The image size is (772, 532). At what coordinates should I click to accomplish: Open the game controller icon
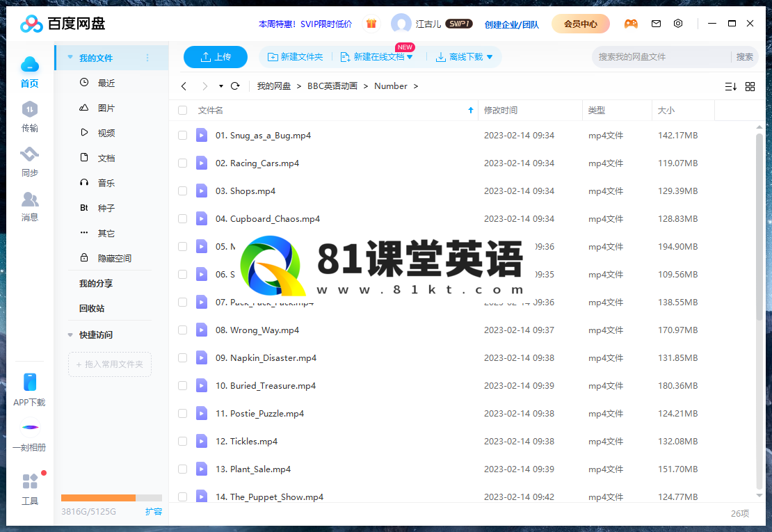pyautogui.click(x=631, y=24)
